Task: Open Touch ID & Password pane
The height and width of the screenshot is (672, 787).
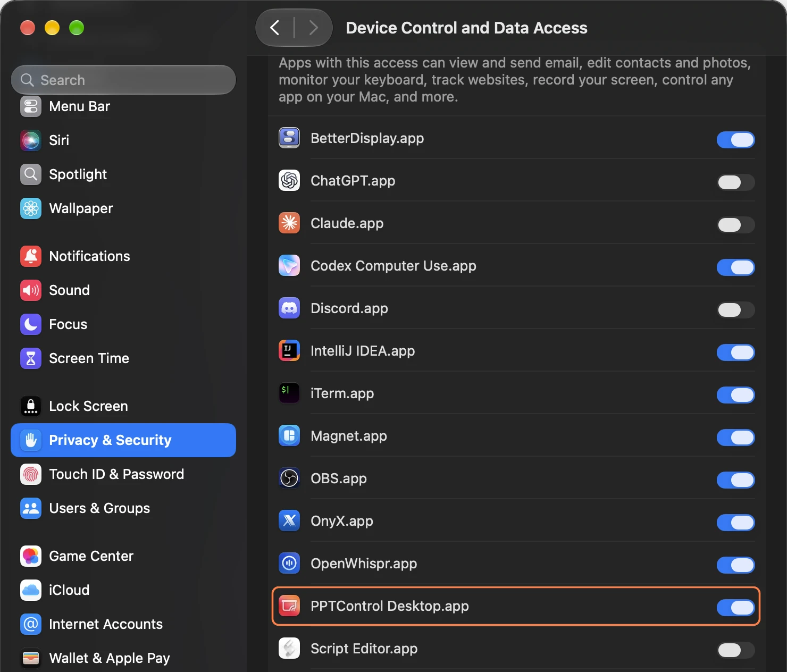Action: pyautogui.click(x=123, y=474)
